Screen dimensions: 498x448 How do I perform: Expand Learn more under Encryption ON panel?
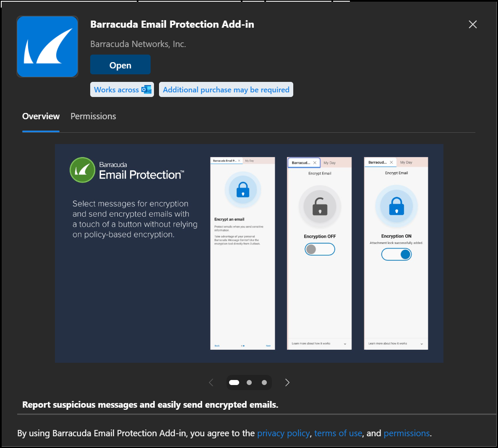coord(396,343)
